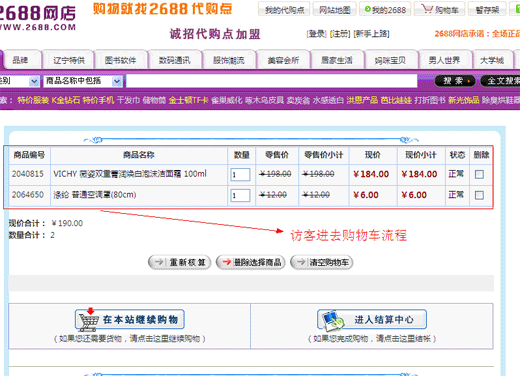Switch to the 美容会所 tab
The width and height of the screenshot is (520, 376).
point(283,60)
